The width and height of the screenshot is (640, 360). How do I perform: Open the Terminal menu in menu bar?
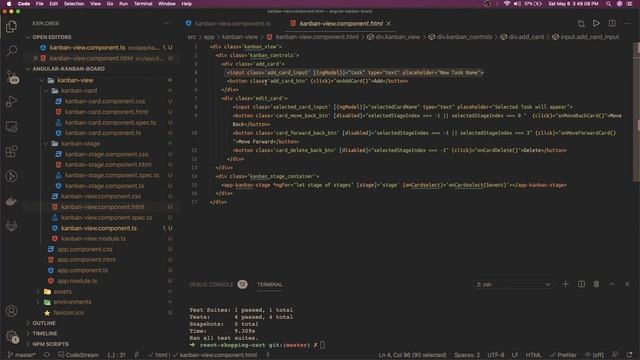tap(143, 4)
